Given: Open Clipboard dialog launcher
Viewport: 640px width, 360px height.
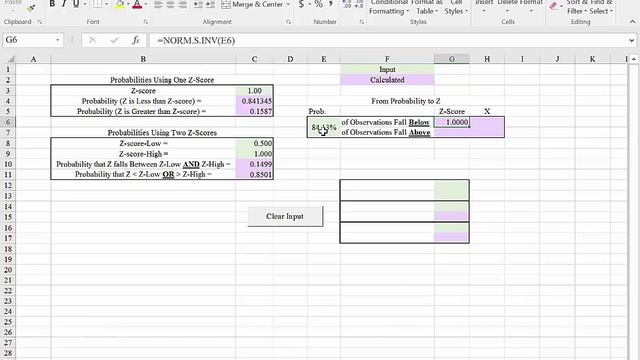Looking at the screenshot, I should pos(40,22).
